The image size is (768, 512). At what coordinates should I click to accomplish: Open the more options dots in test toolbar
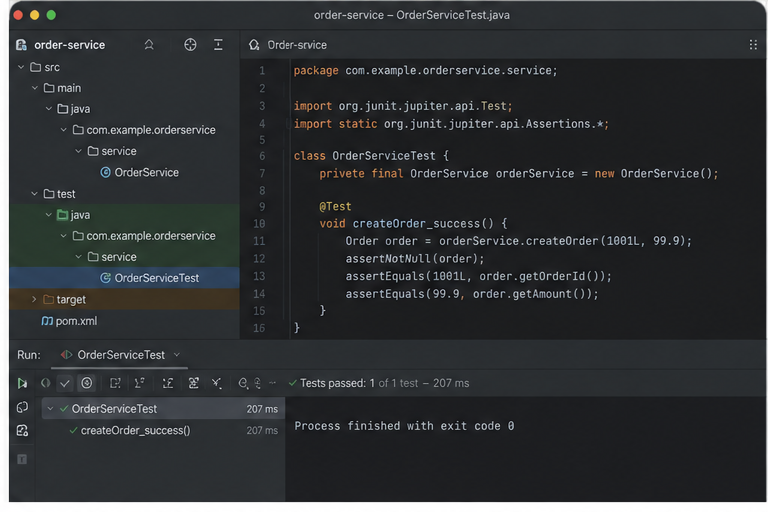[x=273, y=383]
